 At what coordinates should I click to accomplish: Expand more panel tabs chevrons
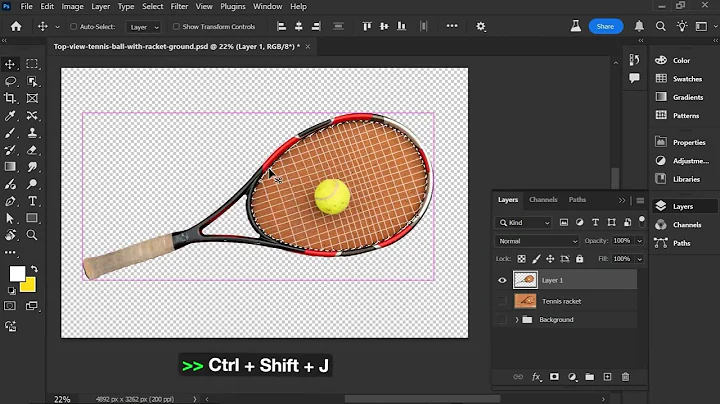click(622, 201)
